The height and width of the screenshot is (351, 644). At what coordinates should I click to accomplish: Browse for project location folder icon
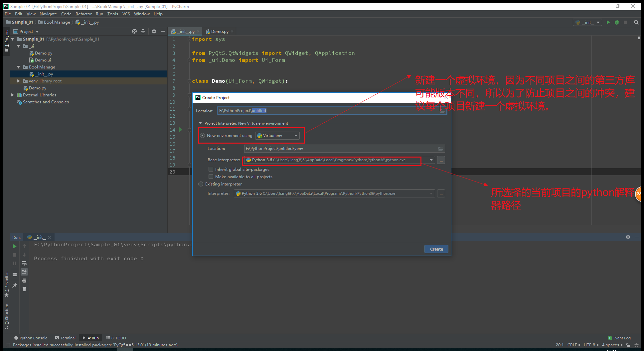point(442,111)
